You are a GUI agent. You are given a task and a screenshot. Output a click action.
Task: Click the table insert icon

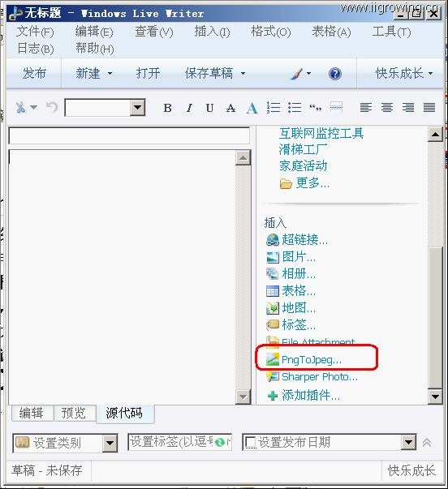272,291
